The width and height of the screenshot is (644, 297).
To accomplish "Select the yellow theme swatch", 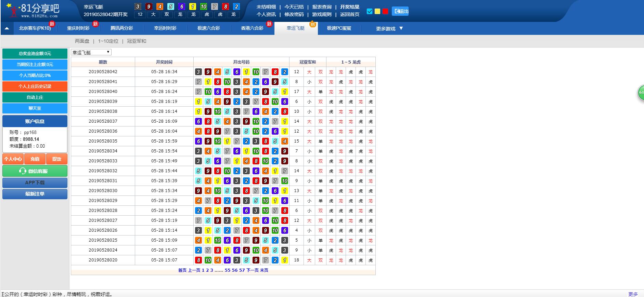I will coord(377,11).
